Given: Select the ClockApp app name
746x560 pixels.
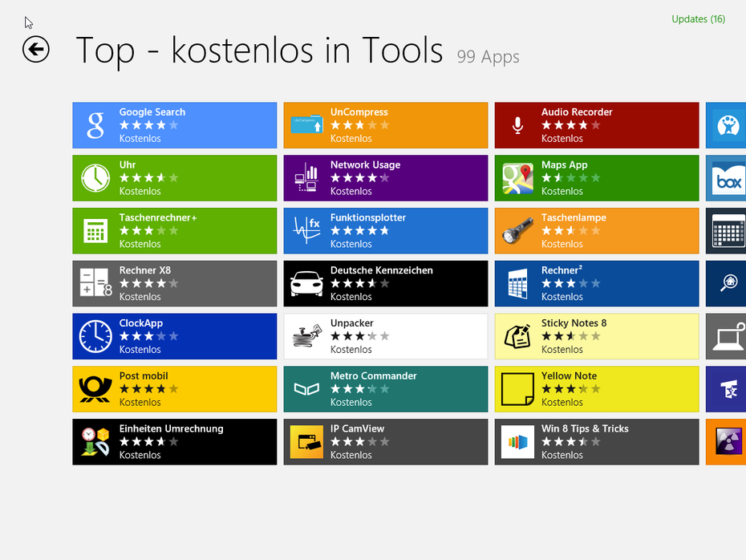Looking at the screenshot, I should click(141, 323).
